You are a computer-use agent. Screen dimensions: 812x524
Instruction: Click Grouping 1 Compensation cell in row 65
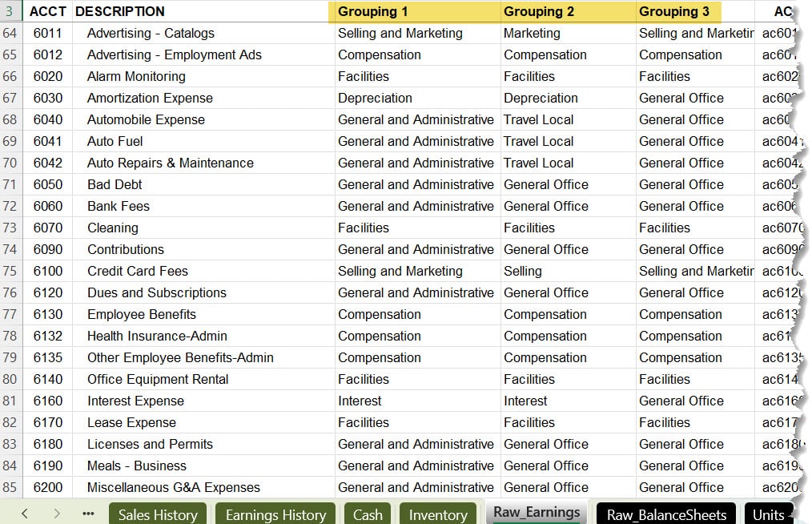(x=417, y=55)
